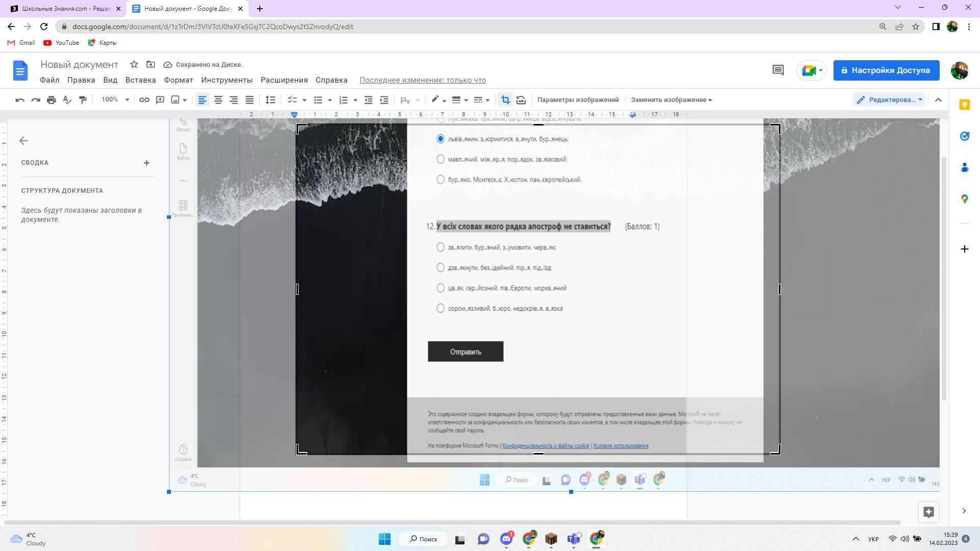Toggle image crop mode
The width and height of the screenshot is (980, 551).
[x=505, y=100]
